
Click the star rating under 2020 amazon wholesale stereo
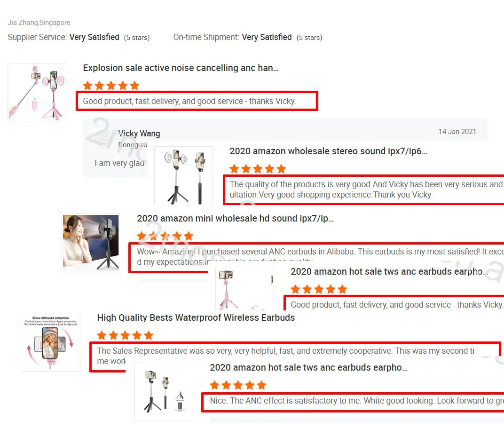258,169
